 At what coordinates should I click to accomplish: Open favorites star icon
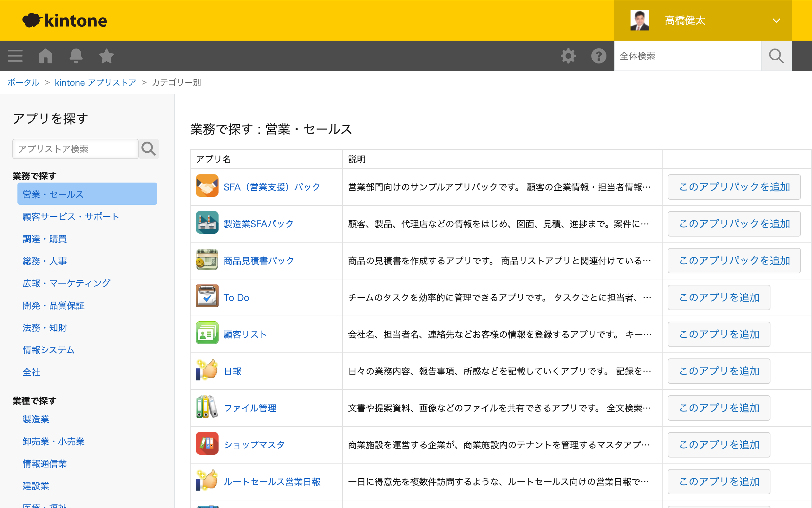tap(107, 56)
